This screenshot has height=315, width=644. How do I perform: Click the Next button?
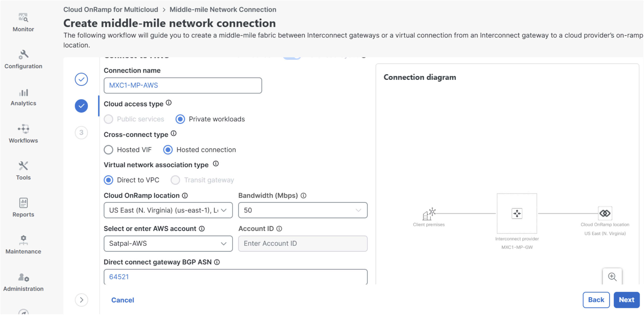pos(627,300)
